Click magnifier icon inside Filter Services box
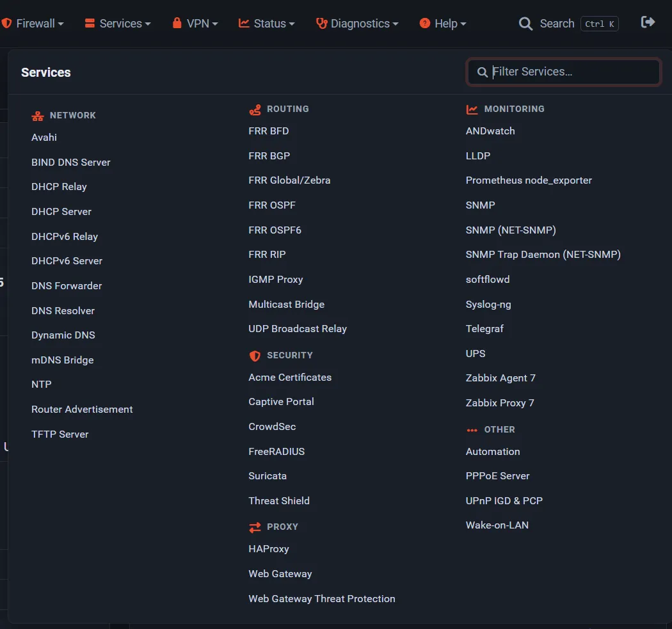This screenshot has width=672, height=629. [x=482, y=72]
